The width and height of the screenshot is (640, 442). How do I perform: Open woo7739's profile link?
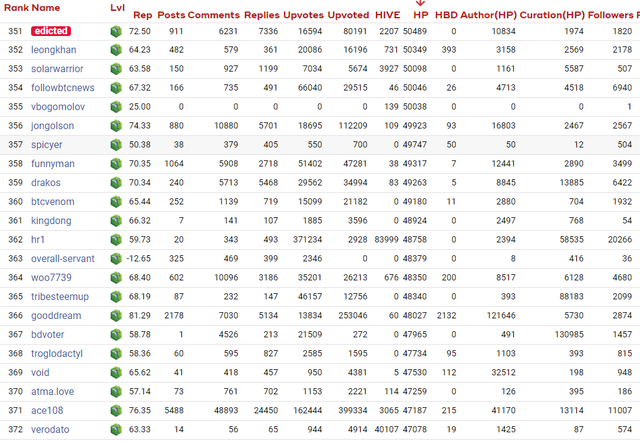coord(51,278)
